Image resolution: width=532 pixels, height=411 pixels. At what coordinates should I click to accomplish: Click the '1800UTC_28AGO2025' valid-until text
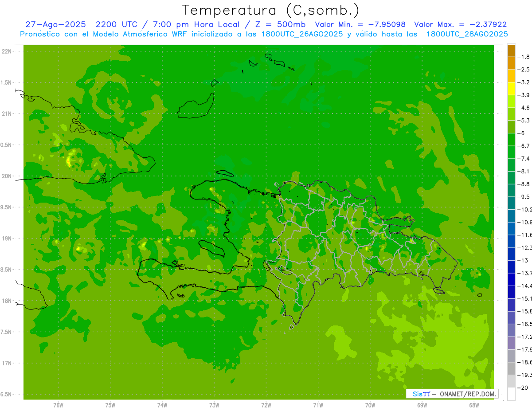click(x=467, y=34)
